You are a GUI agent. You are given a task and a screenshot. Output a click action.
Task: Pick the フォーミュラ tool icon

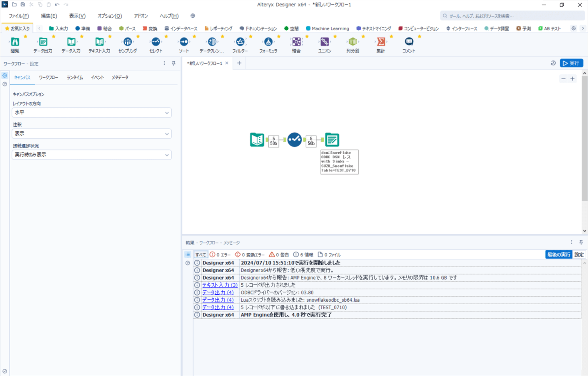tap(268, 42)
